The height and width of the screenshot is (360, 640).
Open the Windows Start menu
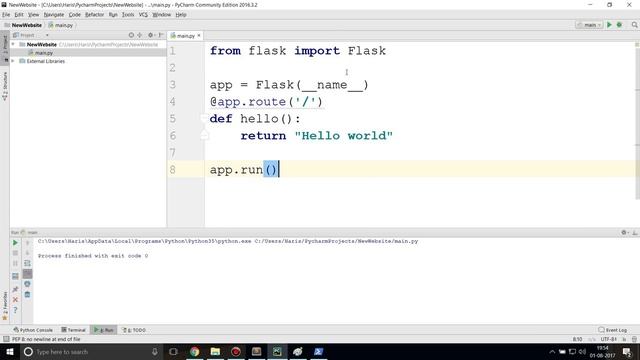(9, 351)
